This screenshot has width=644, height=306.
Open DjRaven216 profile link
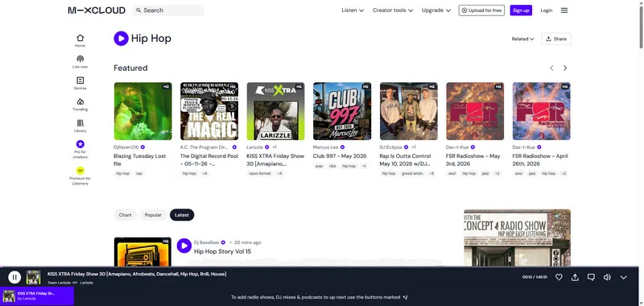coord(126,147)
